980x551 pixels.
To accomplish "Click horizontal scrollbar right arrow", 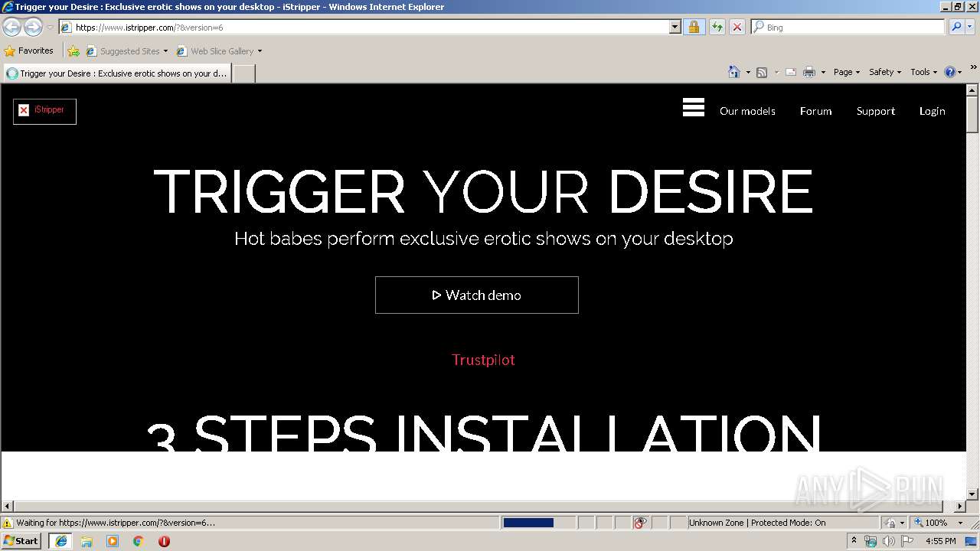I will pos(960,507).
